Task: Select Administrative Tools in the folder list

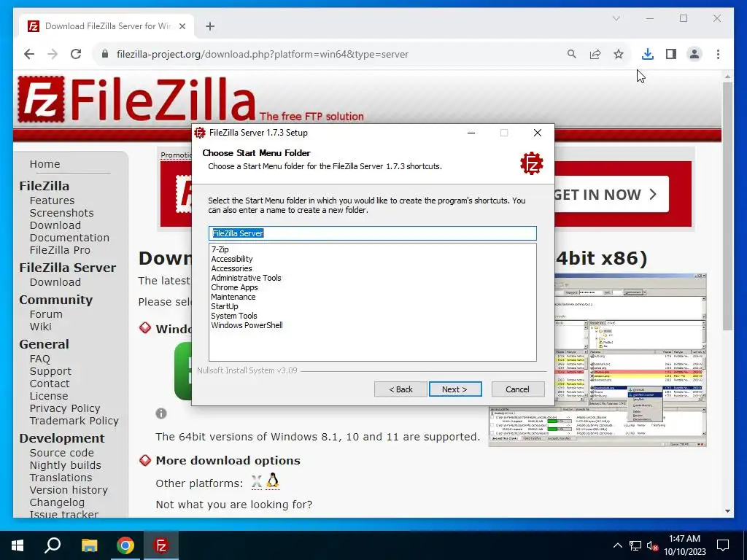Action: point(247,278)
